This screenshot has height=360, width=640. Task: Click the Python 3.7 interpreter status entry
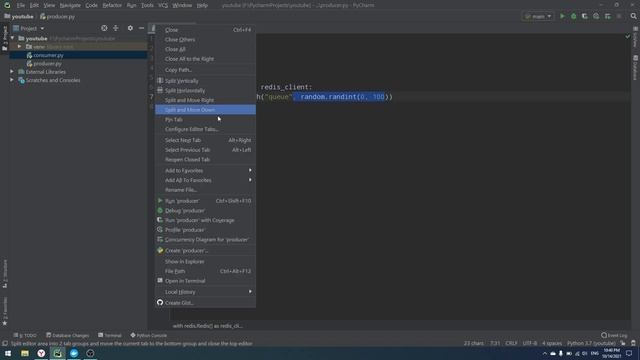coord(591,343)
